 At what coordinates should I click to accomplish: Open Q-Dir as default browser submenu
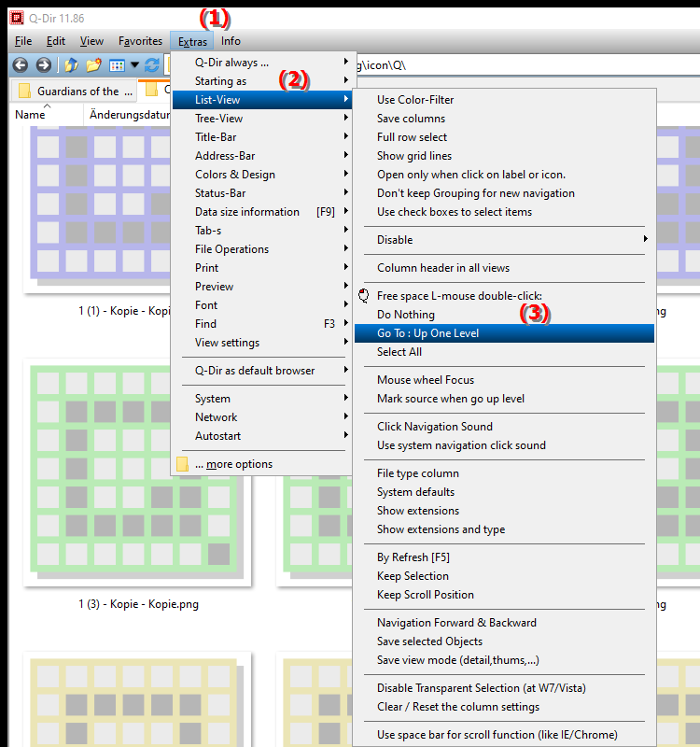coord(262,371)
